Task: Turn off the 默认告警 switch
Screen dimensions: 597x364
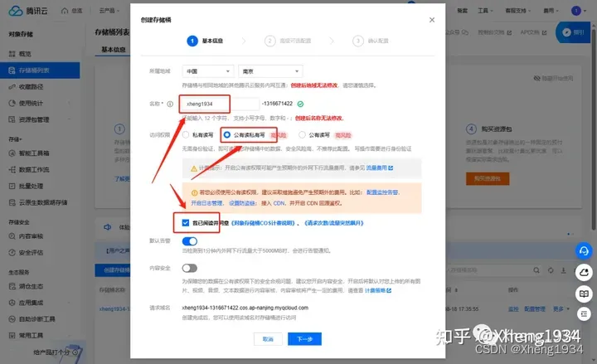Action: 190,241
